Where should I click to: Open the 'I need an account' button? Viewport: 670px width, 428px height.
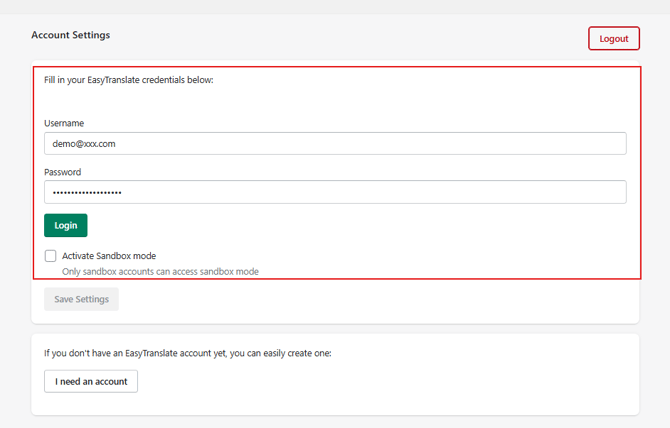(x=91, y=381)
